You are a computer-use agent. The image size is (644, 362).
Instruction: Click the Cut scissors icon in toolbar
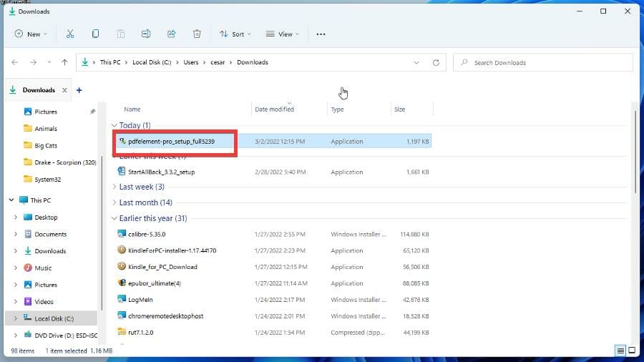(x=69, y=34)
